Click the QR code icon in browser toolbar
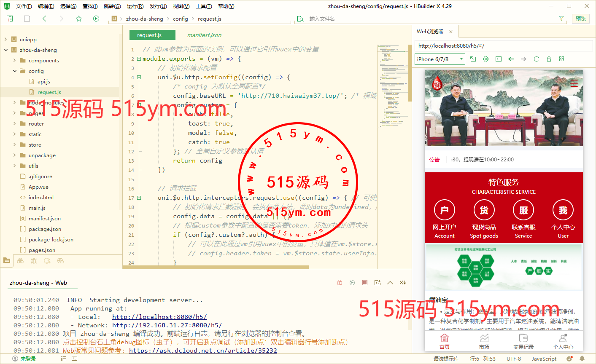596x364 pixels. point(561,59)
